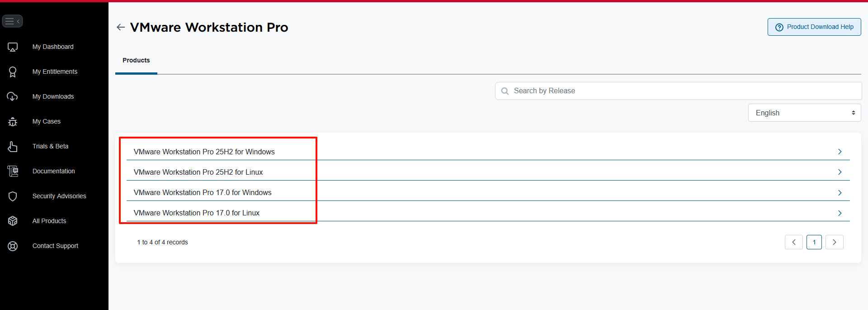868x310 pixels.
Task: Click the My Downloads cloud icon
Action: click(x=13, y=96)
